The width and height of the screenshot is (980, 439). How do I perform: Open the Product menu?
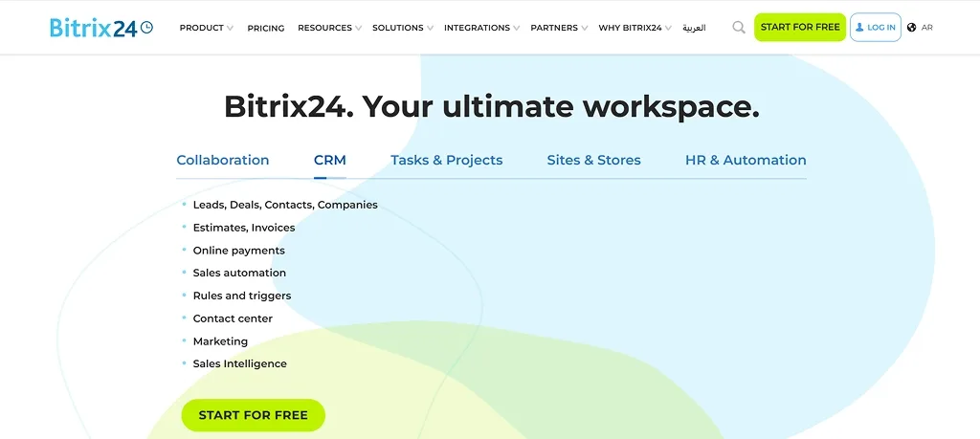pos(201,28)
